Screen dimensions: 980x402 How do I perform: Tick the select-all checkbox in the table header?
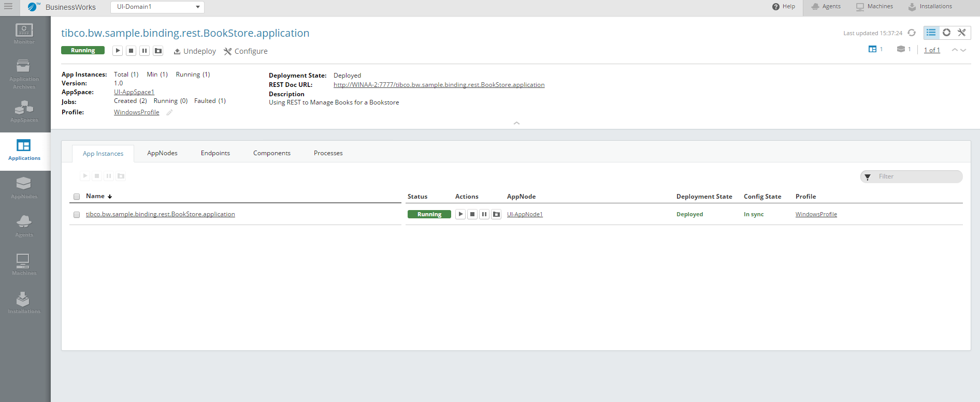[x=77, y=197]
